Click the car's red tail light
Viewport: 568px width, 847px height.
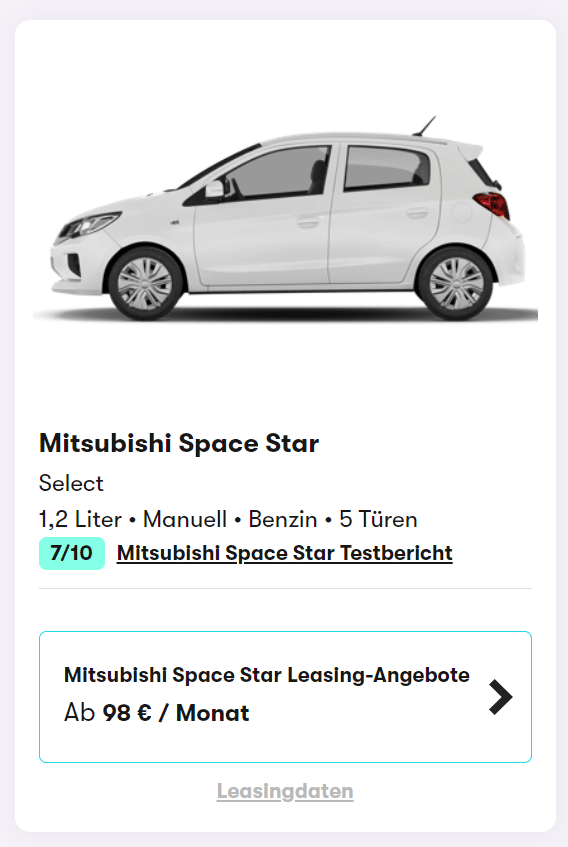pos(492,204)
